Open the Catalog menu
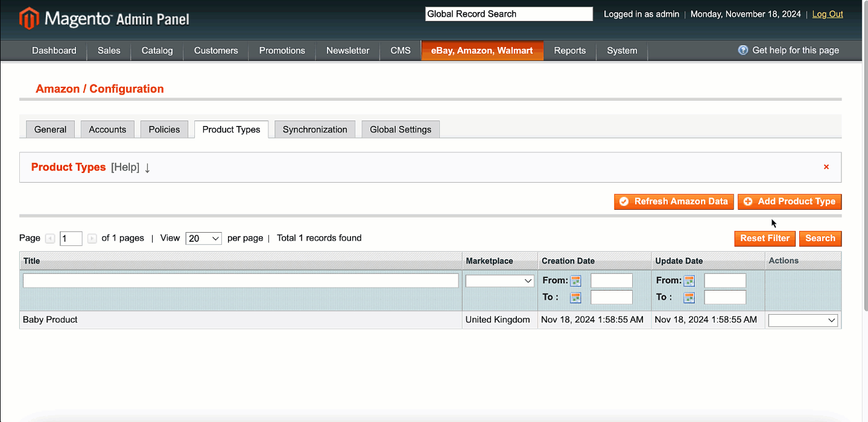The image size is (868, 422). 157,51
